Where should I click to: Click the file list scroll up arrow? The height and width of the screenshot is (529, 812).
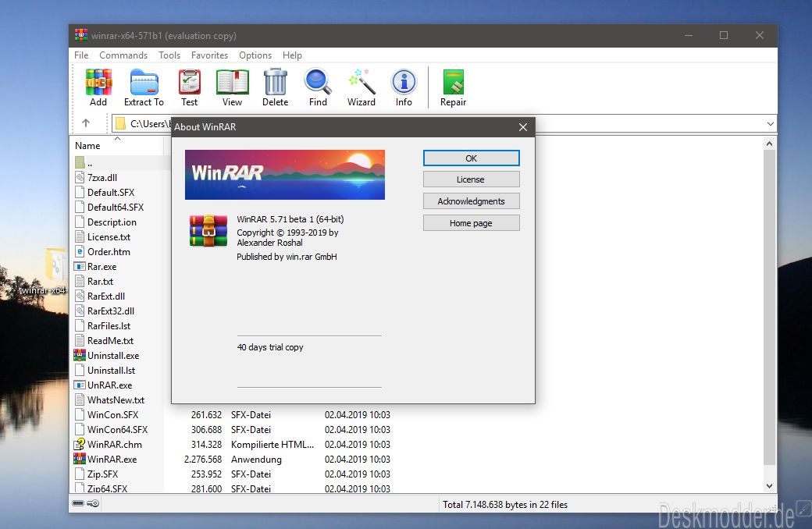(x=770, y=144)
